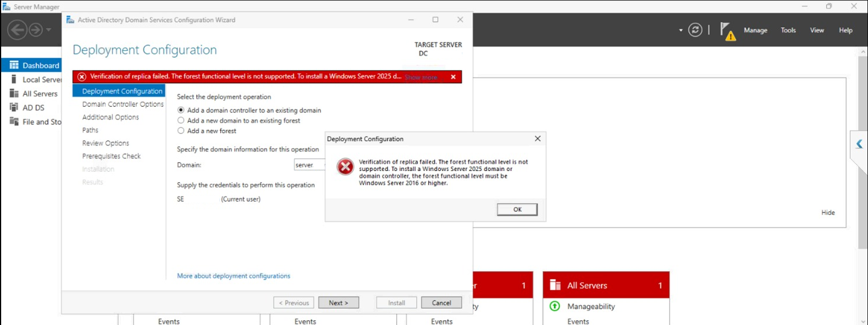Open the dropdown arrow beside Refresh
Image resolution: width=868 pixels, height=325 pixels.
tap(680, 30)
